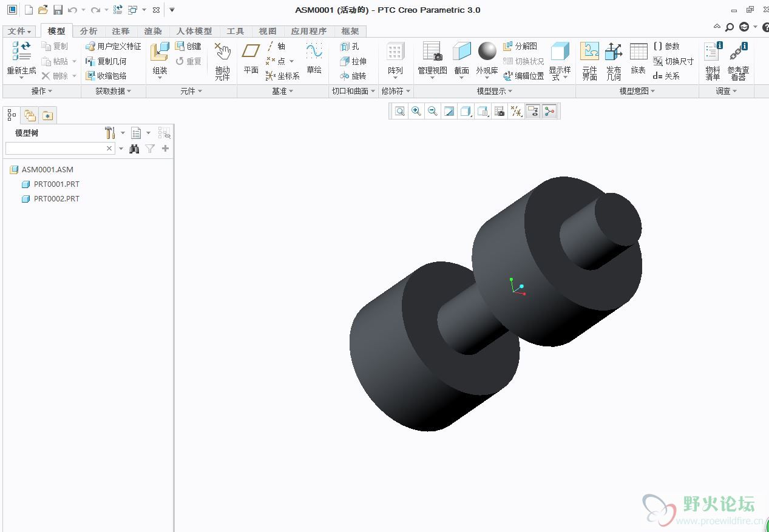Click the 坐标系 (Coordinate System) tool
Screen dimensions: 769x532
283,76
